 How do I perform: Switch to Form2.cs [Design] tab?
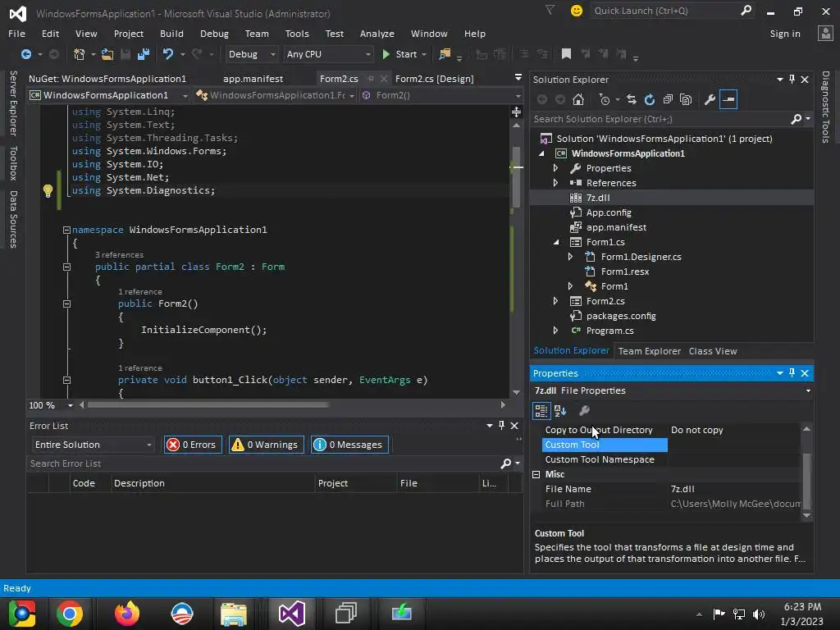(435, 79)
